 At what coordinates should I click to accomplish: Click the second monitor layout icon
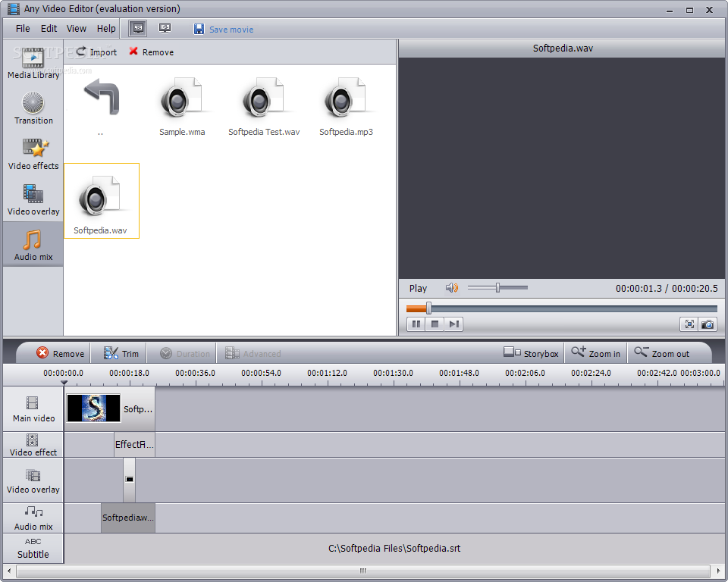165,28
